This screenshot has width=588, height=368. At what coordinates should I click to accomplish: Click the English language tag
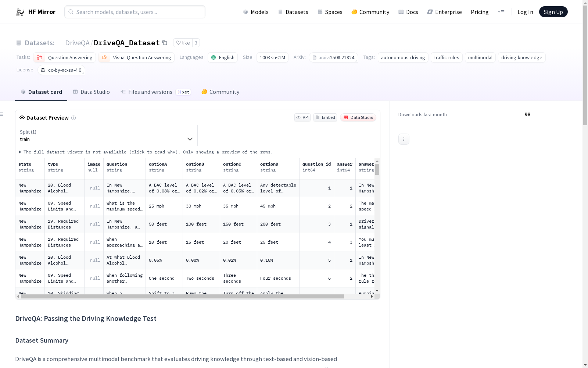(x=223, y=57)
